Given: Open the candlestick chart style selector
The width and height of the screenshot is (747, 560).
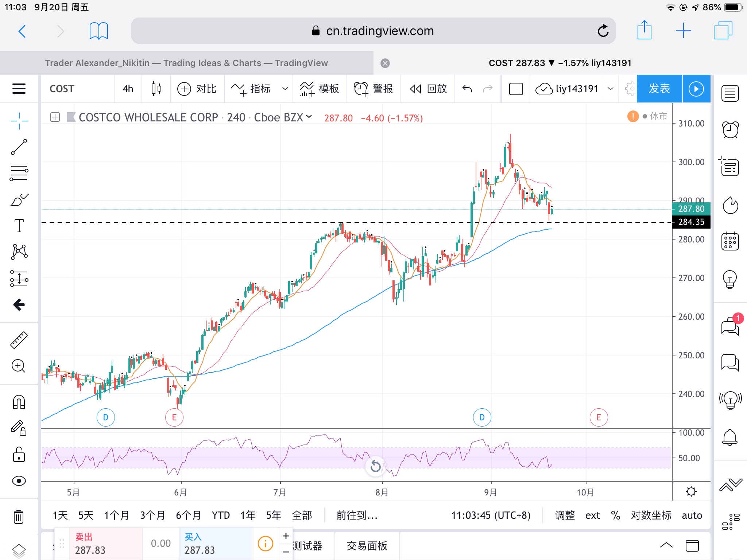Looking at the screenshot, I should pyautogui.click(x=156, y=89).
